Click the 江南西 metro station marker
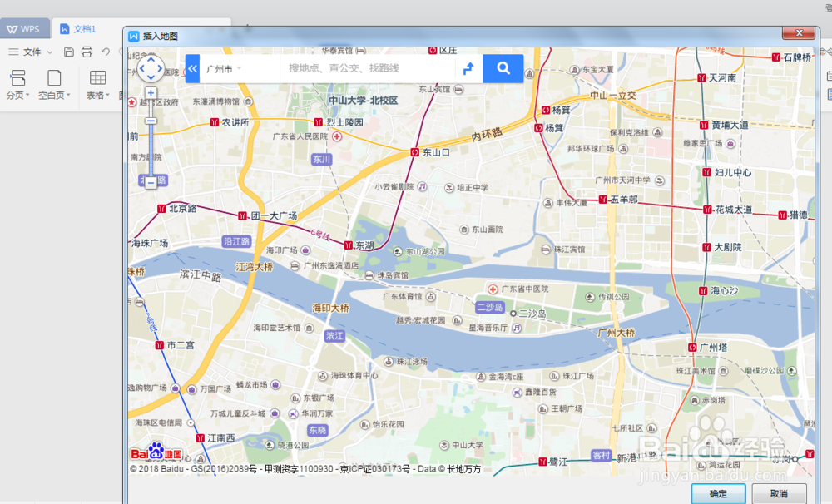The height and width of the screenshot is (504, 832). (x=200, y=438)
